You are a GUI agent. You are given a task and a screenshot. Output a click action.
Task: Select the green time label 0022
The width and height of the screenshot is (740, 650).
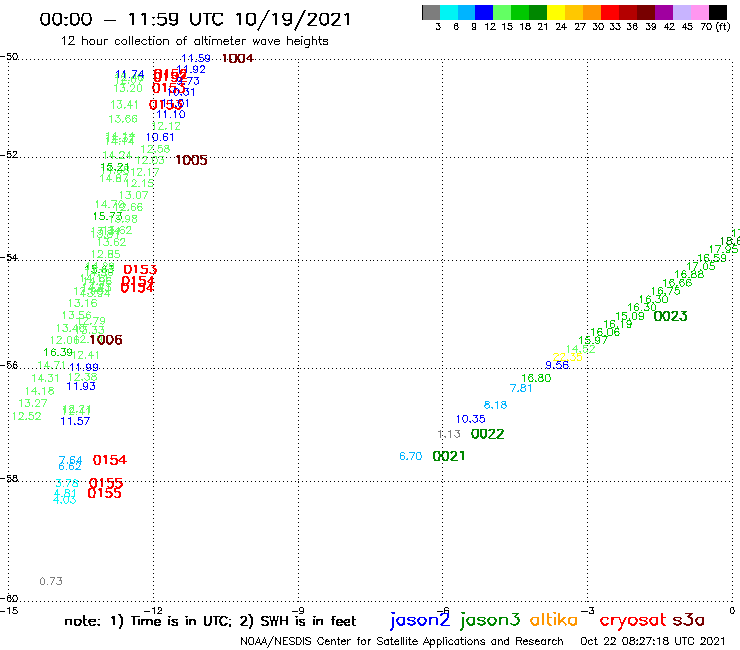pyautogui.click(x=488, y=434)
